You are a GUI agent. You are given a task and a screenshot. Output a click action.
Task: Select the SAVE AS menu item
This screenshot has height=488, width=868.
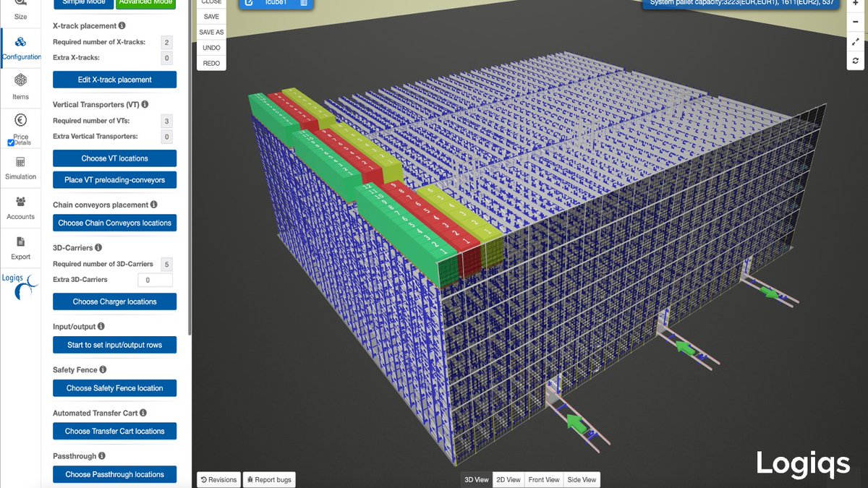pos(211,33)
